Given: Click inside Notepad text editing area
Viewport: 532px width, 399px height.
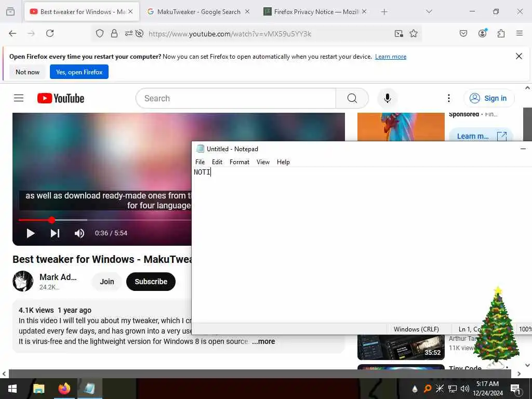Looking at the screenshot, I should pos(362,244).
